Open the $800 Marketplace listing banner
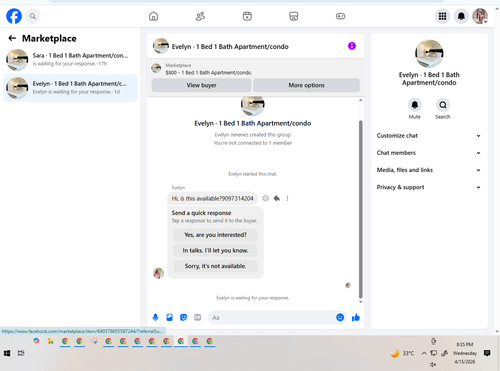 click(256, 69)
